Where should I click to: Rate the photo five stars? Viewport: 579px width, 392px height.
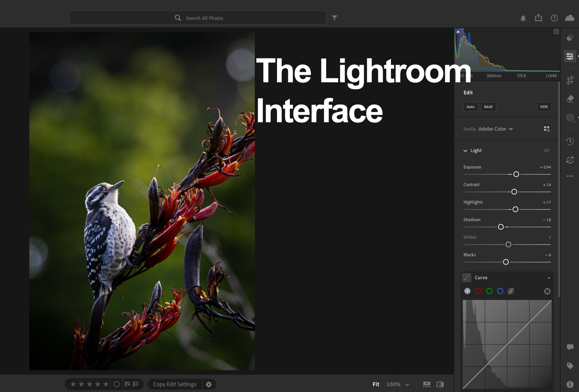coord(106,384)
